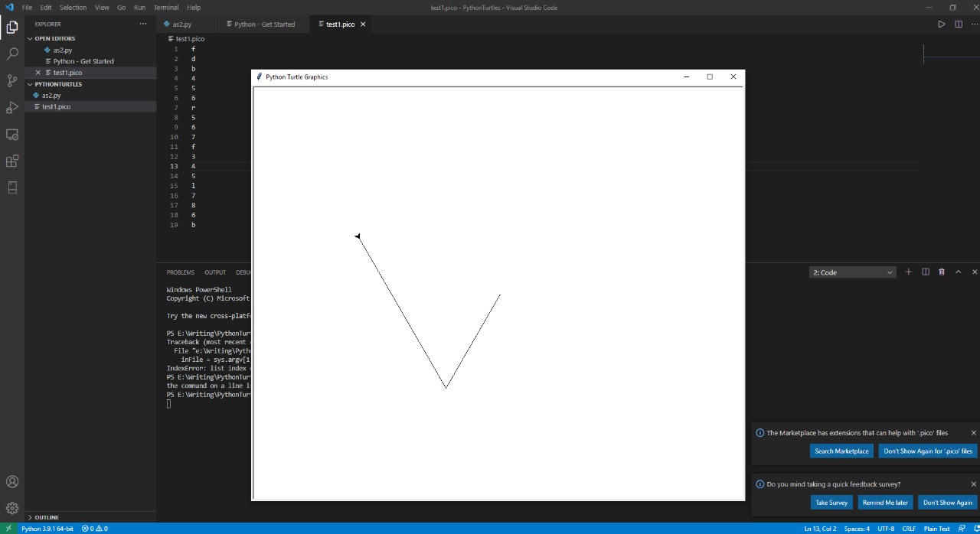Screen dimensions: 980x534
Task: Create a new terminal with the plus icon
Action: pos(909,272)
